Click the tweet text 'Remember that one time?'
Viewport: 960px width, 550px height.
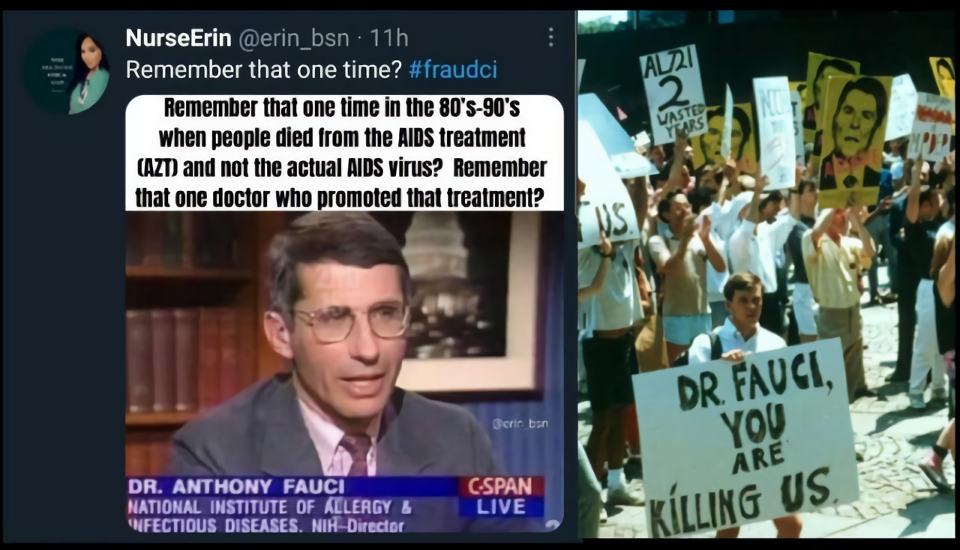264,70
